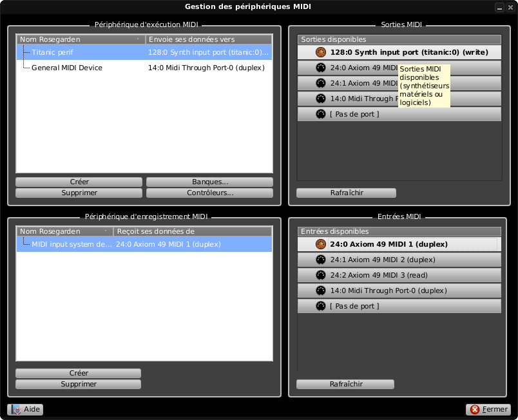Click 'Envoie ses données vers' column header

point(209,39)
